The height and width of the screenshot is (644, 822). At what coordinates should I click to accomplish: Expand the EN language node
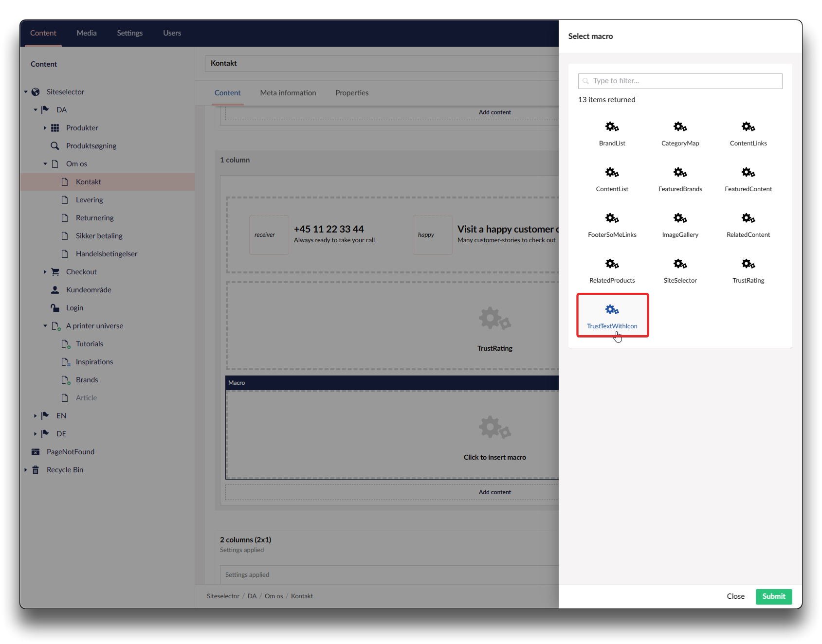coord(35,416)
